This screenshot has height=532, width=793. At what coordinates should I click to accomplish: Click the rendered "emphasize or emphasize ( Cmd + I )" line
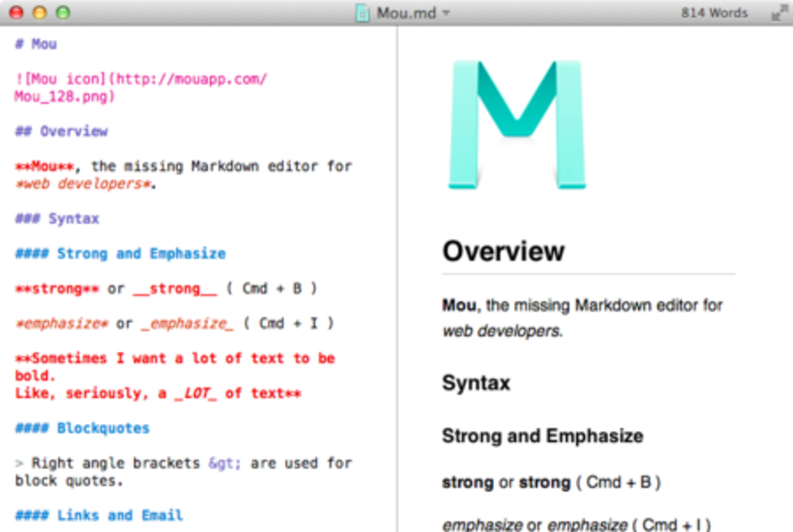(576, 525)
